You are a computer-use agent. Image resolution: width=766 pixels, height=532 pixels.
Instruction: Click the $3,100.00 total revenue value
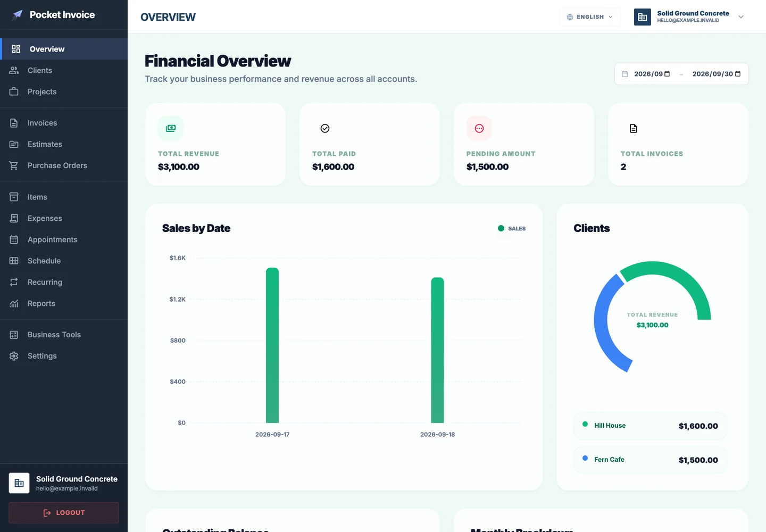[179, 167]
